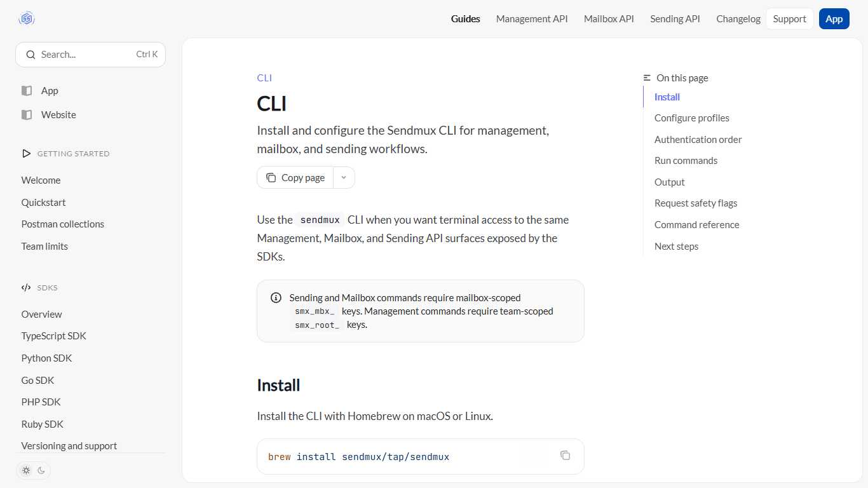This screenshot has width=868, height=488.
Task: Jump to Install section in page outline
Action: [667, 97]
